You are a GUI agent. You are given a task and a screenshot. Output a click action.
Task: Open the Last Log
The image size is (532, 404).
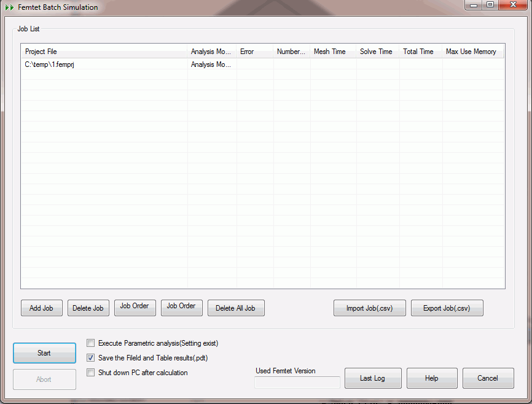pos(372,378)
